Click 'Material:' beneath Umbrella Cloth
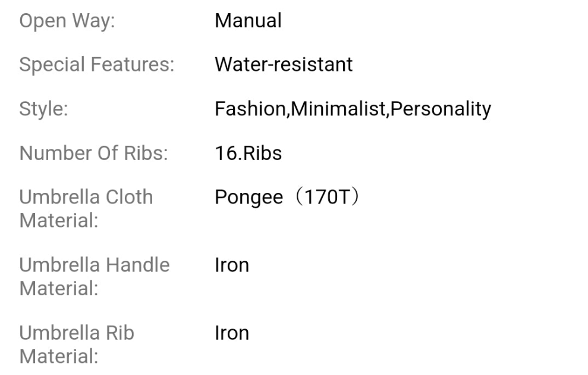Viewport: 588px width, 375px height. pos(58,221)
